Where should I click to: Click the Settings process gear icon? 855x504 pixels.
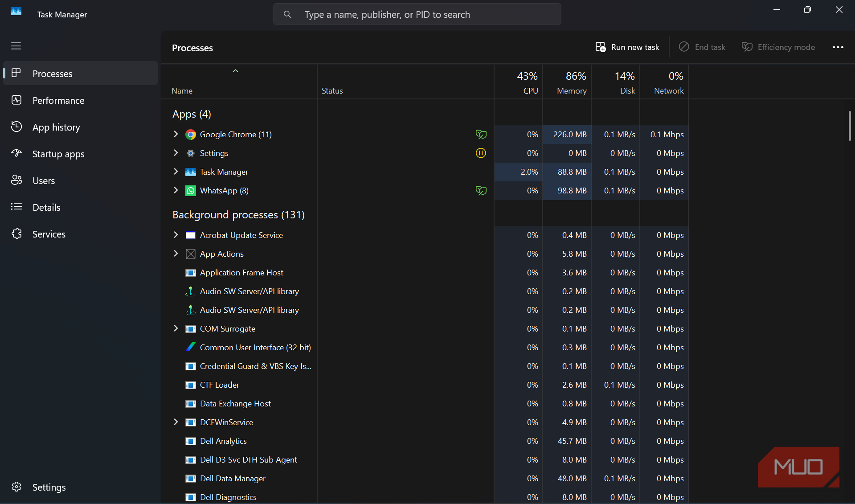pyautogui.click(x=191, y=153)
